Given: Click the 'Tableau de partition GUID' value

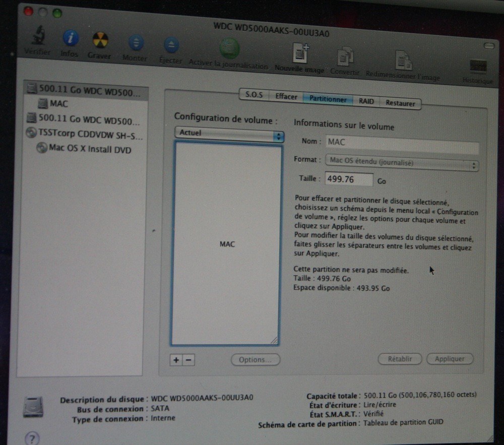Looking at the screenshot, I should [403, 422].
